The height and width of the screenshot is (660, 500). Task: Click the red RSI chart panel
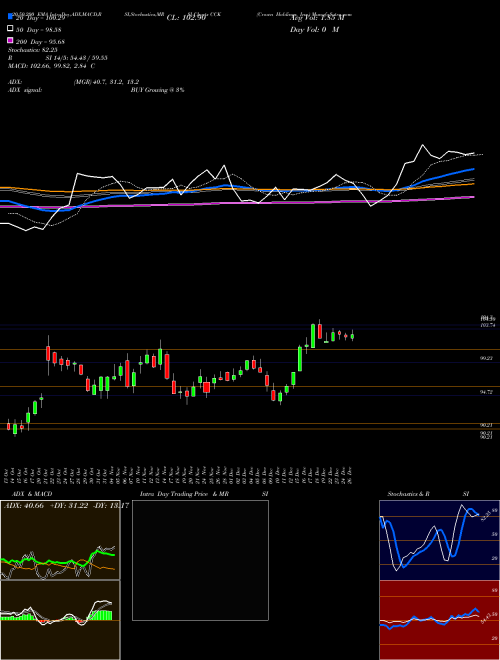(x=439, y=620)
